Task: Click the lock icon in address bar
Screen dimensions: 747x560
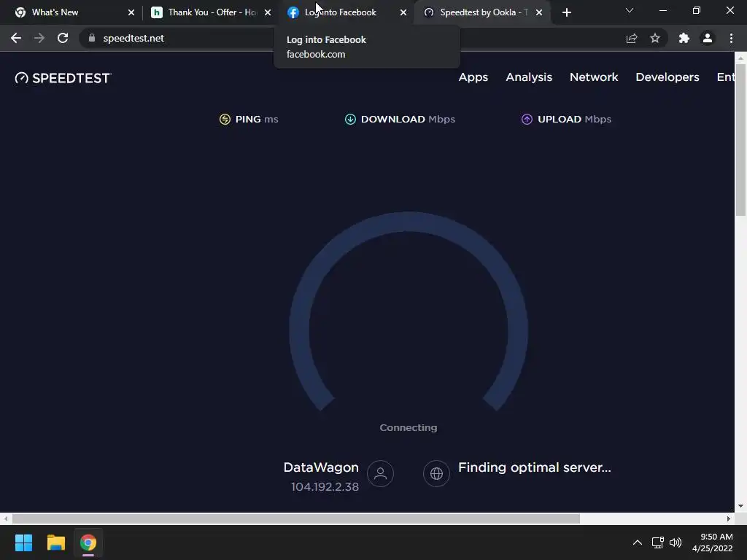Action: (x=92, y=38)
